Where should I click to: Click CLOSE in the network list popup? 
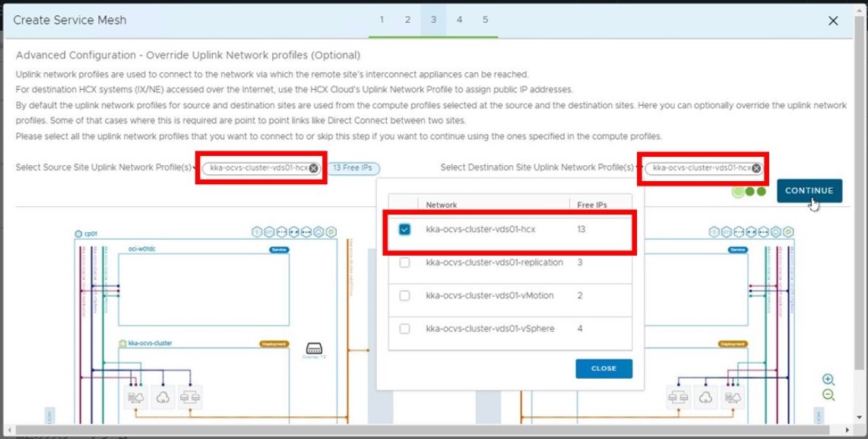(603, 368)
